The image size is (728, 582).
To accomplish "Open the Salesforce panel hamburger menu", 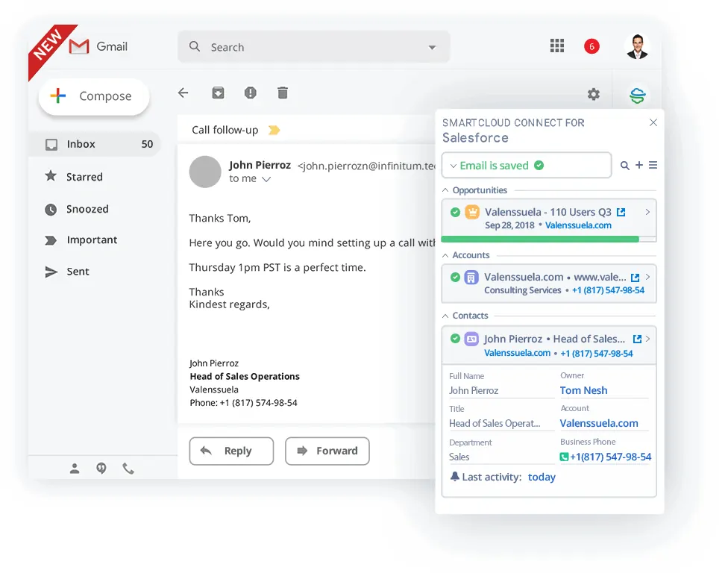I will pyautogui.click(x=653, y=165).
